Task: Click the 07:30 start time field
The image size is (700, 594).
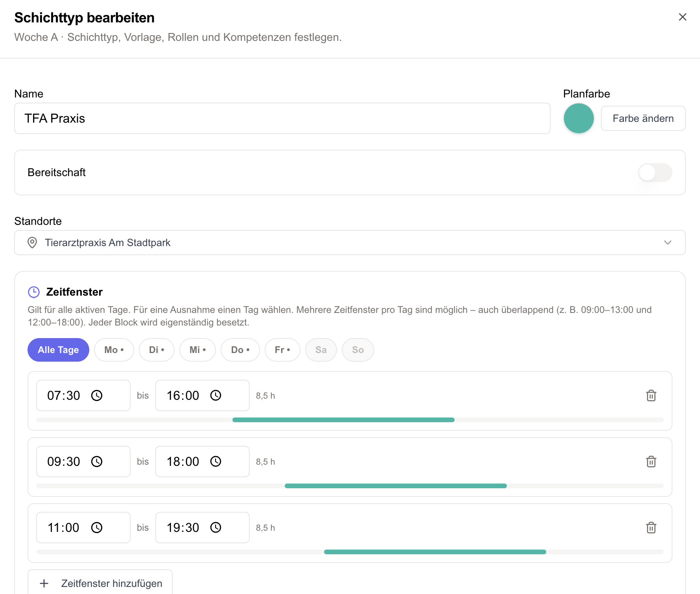Action: pos(83,395)
